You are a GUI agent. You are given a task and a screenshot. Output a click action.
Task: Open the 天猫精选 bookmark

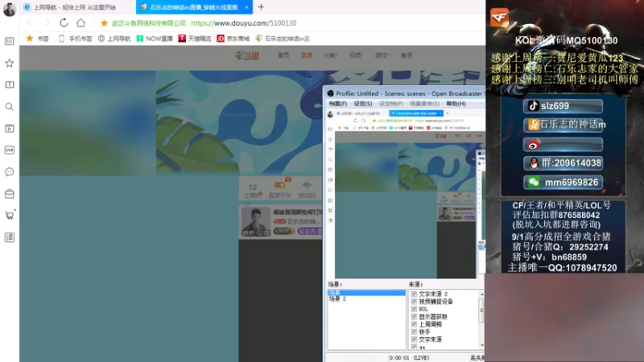tap(195, 39)
